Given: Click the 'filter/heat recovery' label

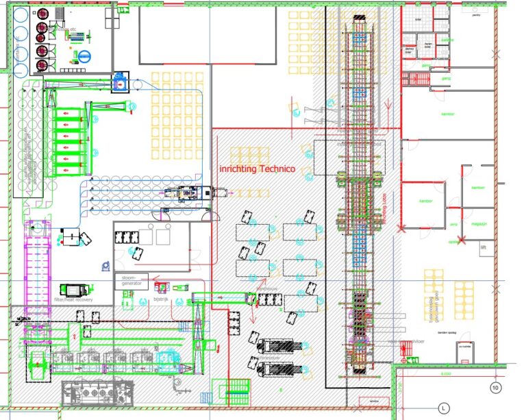Looking at the screenshot, I should (x=73, y=299).
